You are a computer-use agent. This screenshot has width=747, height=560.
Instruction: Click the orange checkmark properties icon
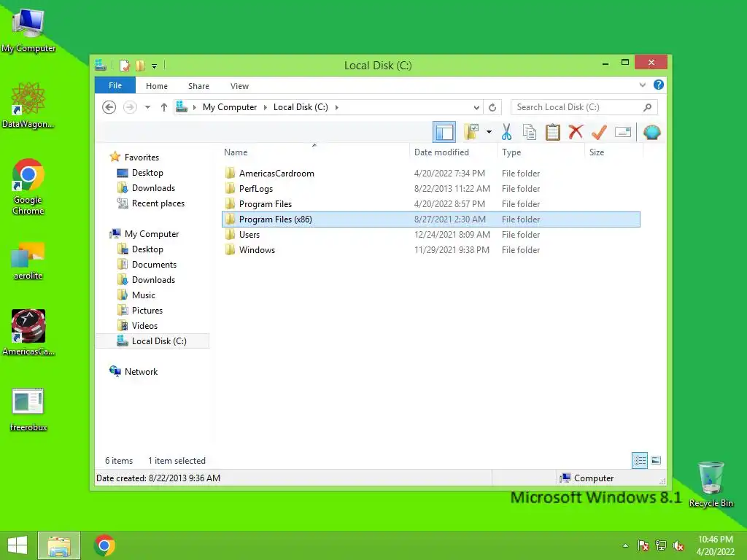599,132
